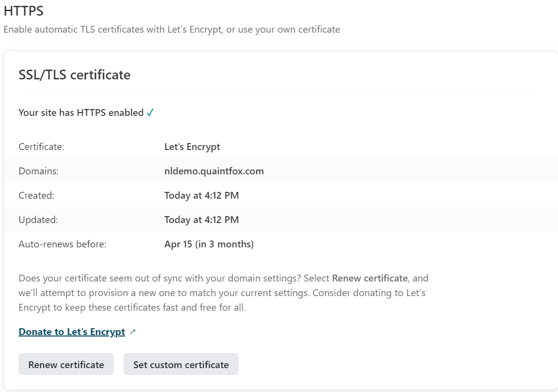Click the external link arrow beside Donate
The width and height of the screenshot is (558, 392).
[133, 332]
